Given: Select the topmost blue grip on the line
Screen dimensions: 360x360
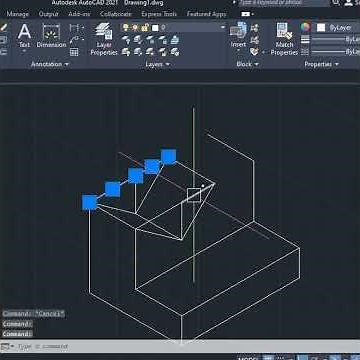Looking at the screenshot, I should coord(168,157).
